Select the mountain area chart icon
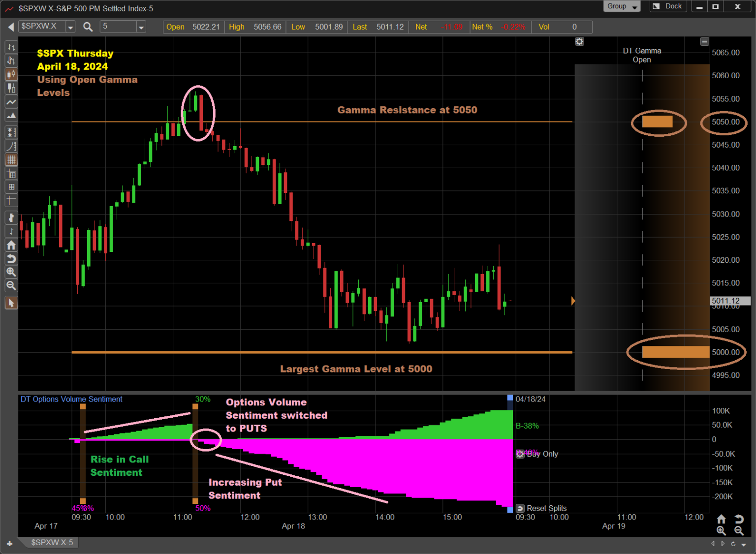Viewport: 756px width, 554px height. [11, 116]
